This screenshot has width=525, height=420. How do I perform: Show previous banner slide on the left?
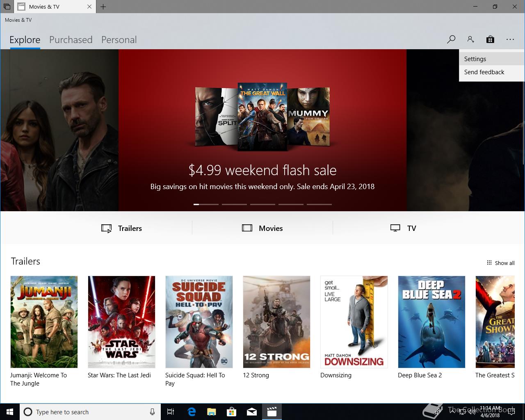point(59,130)
